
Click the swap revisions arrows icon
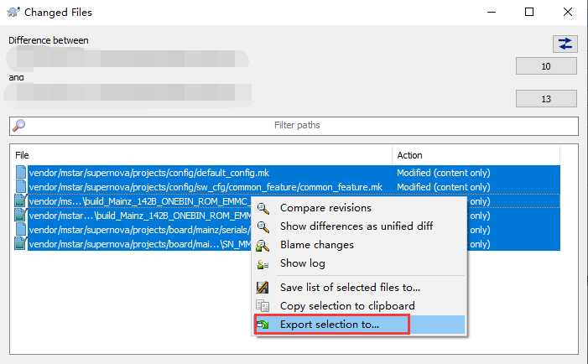(x=565, y=44)
